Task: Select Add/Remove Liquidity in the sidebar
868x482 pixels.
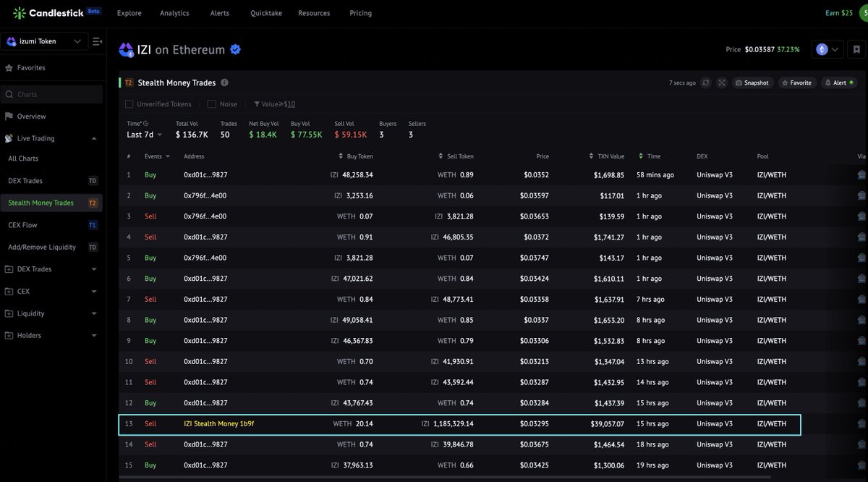Action: pyautogui.click(x=51, y=248)
